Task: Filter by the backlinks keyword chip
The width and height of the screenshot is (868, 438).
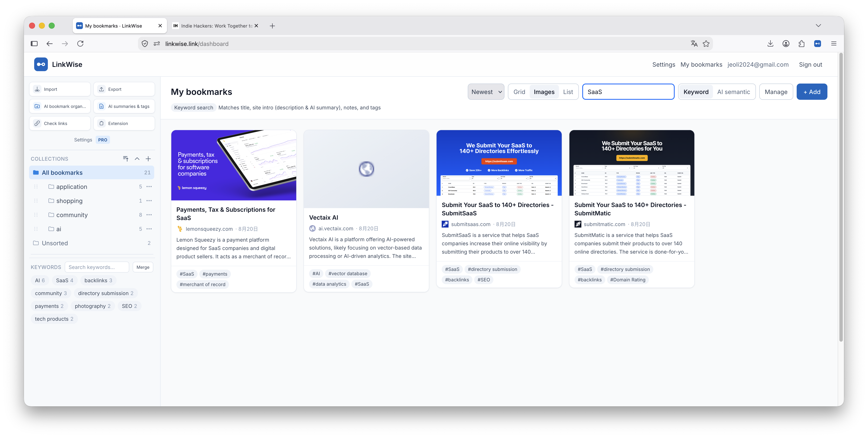Action: tap(98, 280)
